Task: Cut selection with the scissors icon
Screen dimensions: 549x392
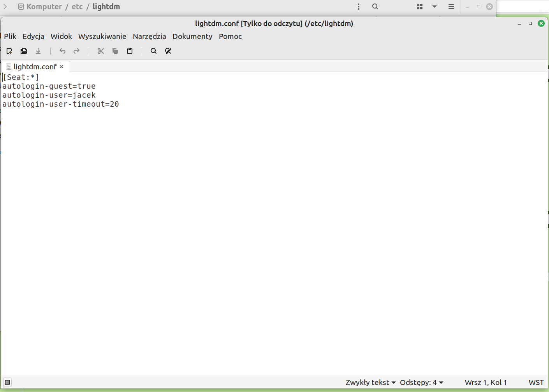Action: coord(101,51)
